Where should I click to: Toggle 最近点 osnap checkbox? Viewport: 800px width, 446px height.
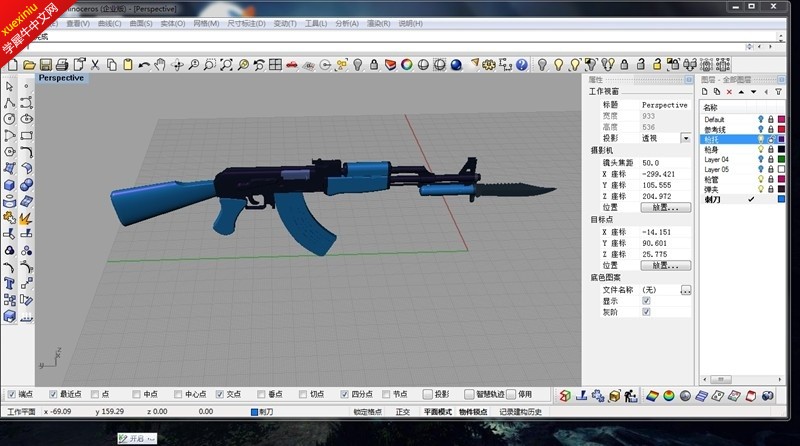(53, 394)
